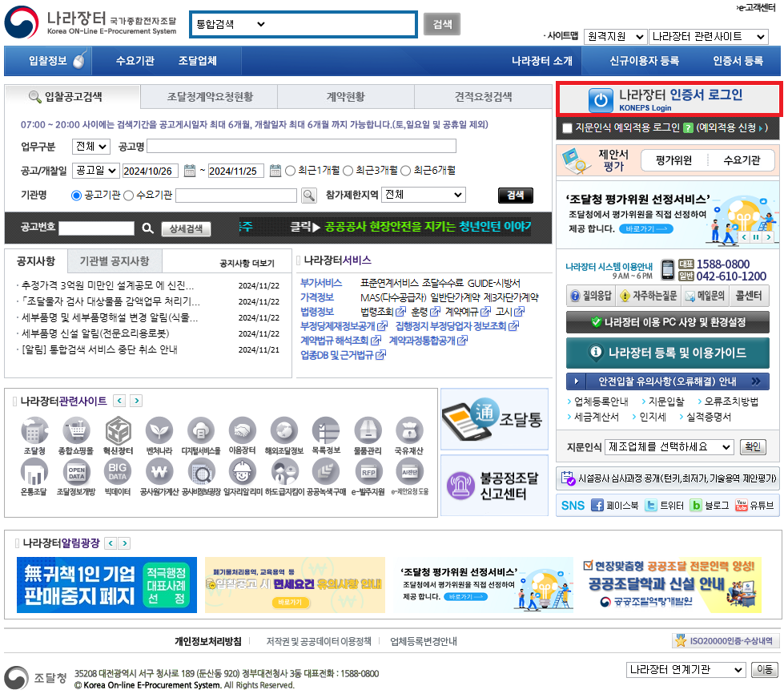
Task: Open the 업무구분 전체 dropdown
Action: click(91, 146)
